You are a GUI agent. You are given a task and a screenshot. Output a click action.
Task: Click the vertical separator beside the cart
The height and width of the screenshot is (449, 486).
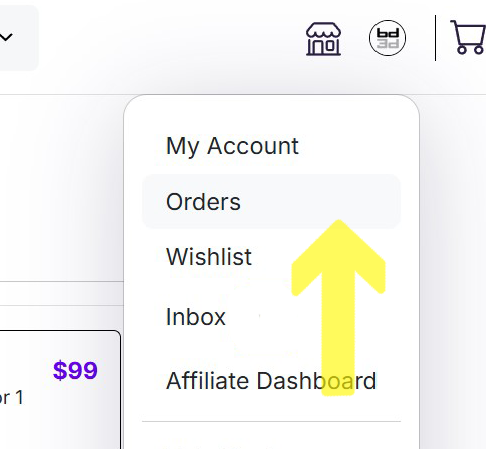(435, 38)
